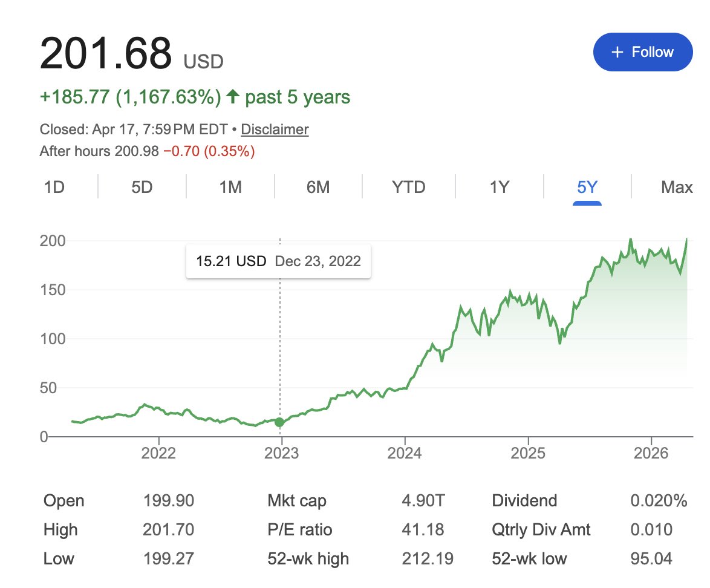Click the P/E ratio label
This screenshot has width=710, height=588.
pyautogui.click(x=300, y=530)
